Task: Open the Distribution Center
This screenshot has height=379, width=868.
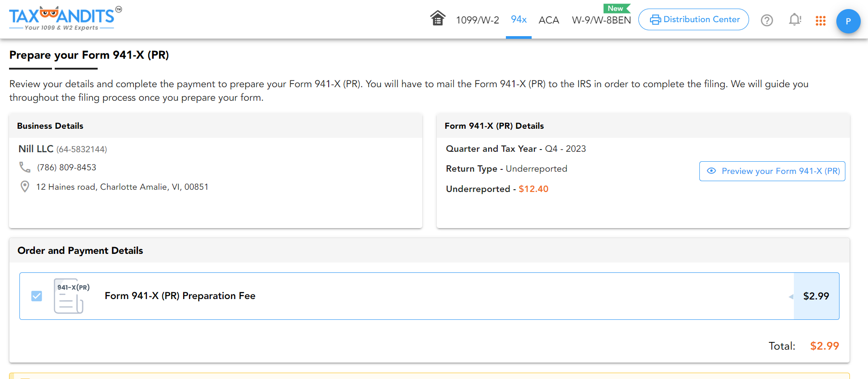Action: pos(693,19)
